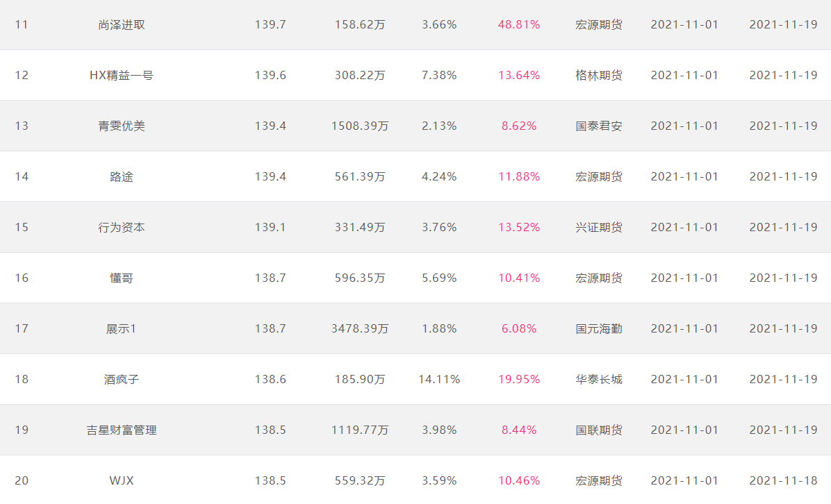The height and width of the screenshot is (504, 831).
Task: Click the 3478.39万 equity amount
Action: [360, 329]
